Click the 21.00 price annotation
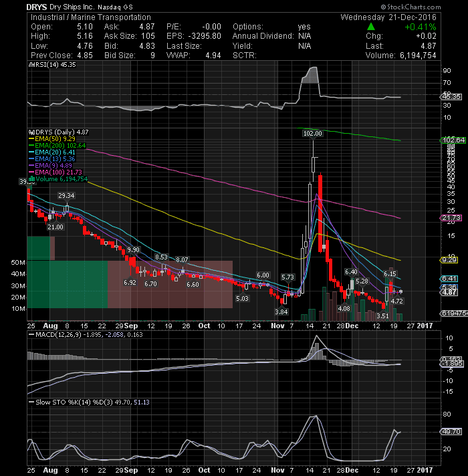 coord(55,227)
